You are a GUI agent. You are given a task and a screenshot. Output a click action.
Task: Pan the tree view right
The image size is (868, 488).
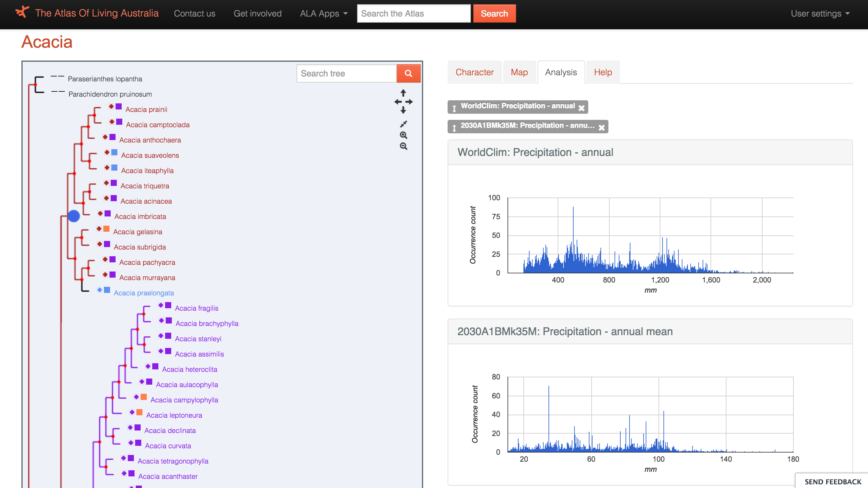pos(409,102)
